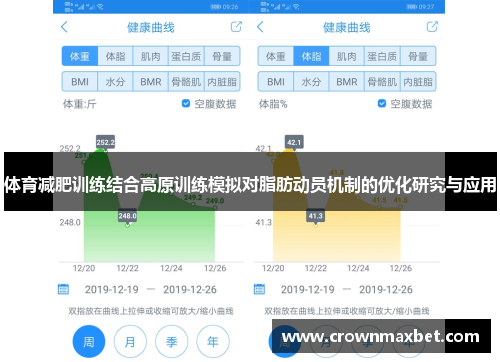Go back from right 健康曲线 screen
Screen dimensions: 500x362
[260, 27]
